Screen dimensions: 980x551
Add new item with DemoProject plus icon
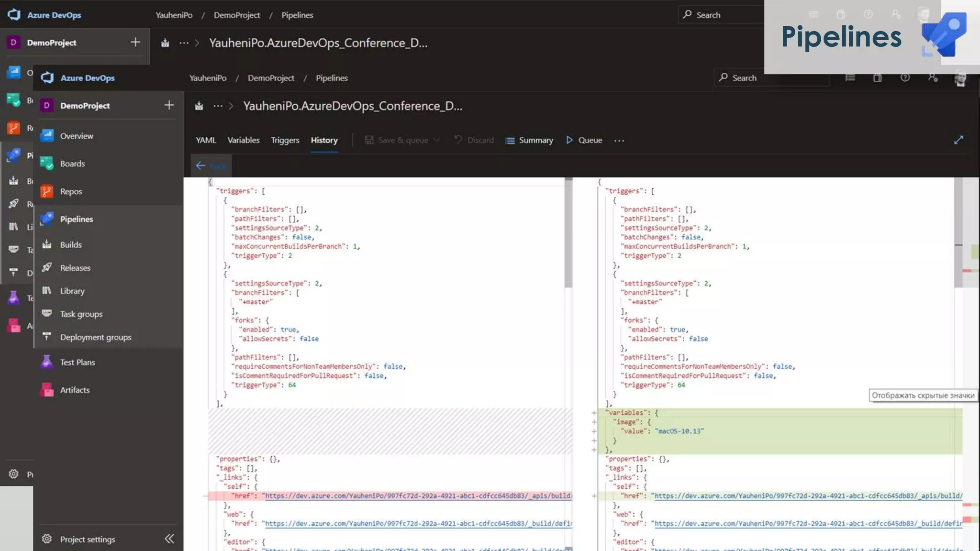point(169,105)
